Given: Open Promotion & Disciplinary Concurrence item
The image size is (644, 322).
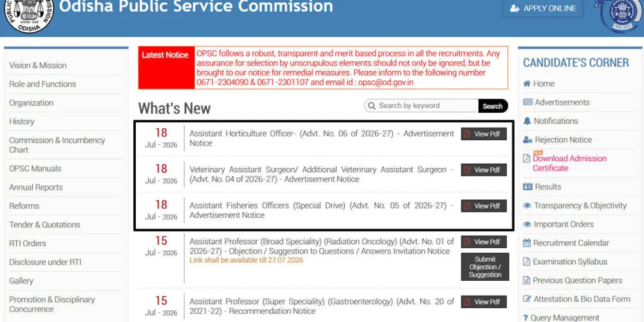Looking at the screenshot, I should tap(52, 305).
